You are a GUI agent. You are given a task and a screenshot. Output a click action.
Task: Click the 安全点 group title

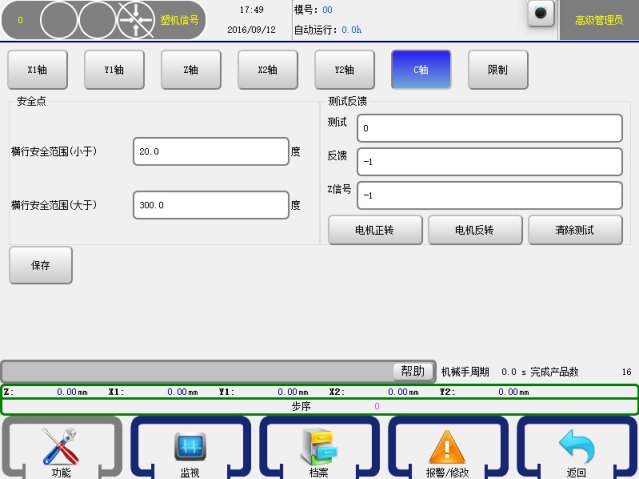31,101
